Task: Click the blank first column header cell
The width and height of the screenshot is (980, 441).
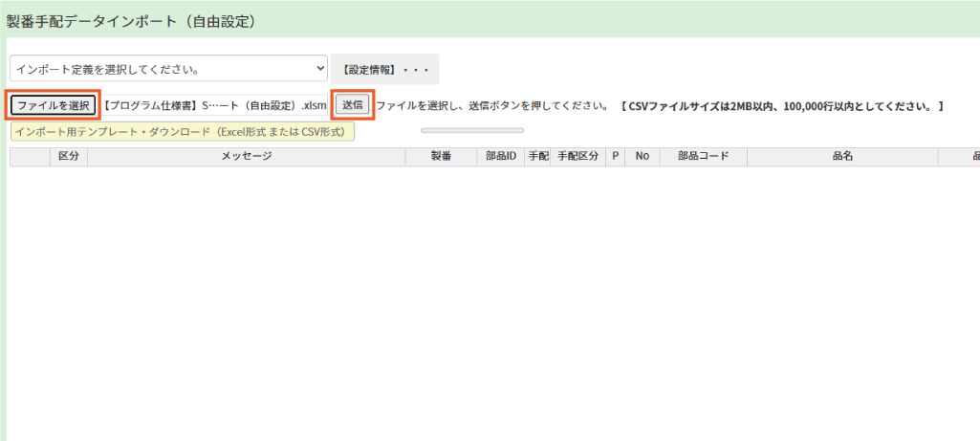Action: pos(30,157)
